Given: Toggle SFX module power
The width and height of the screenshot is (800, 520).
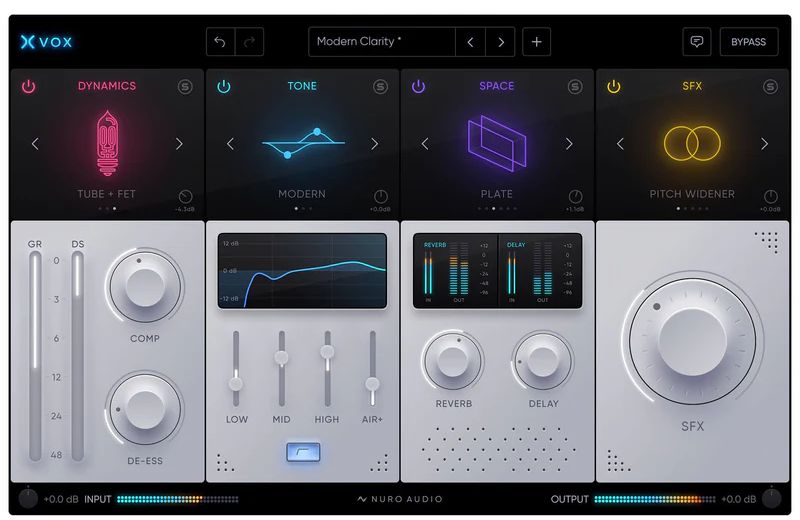Looking at the screenshot, I should (614, 86).
